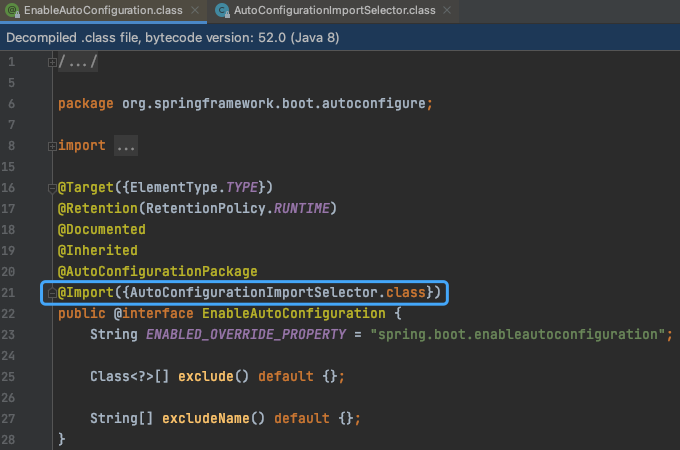Click the '@interface' keyword
The width and height of the screenshot is (680, 450).
pyautogui.click(x=154, y=313)
